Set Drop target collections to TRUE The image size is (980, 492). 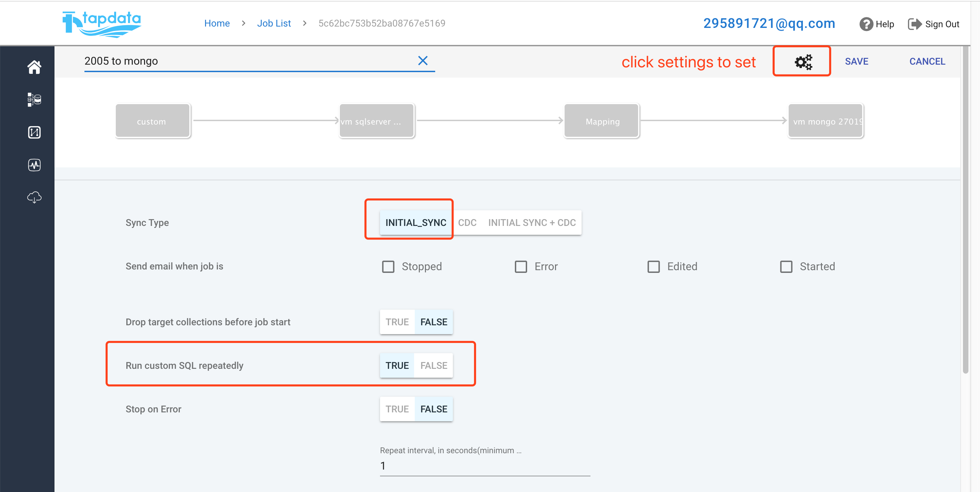[397, 322]
